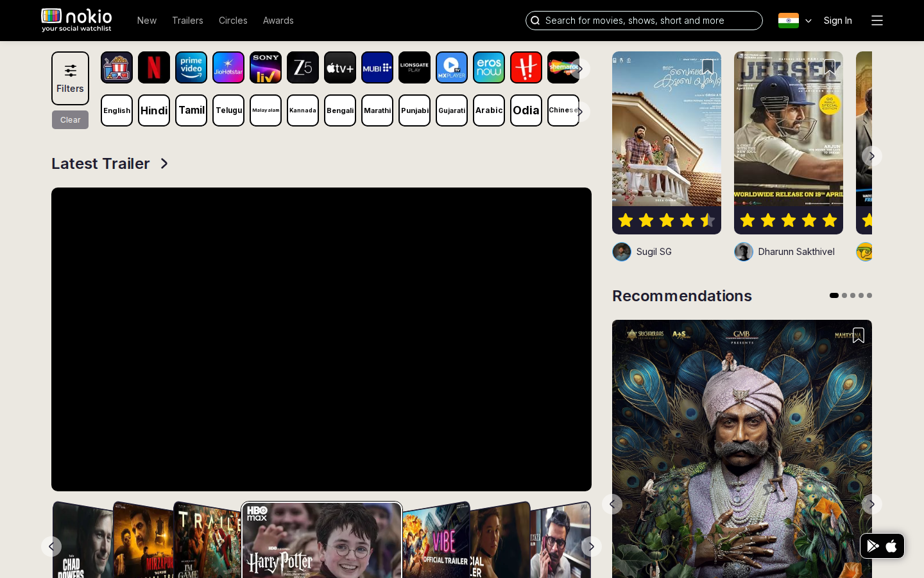
Task: Show next recommendation poster
Action: [871, 504]
